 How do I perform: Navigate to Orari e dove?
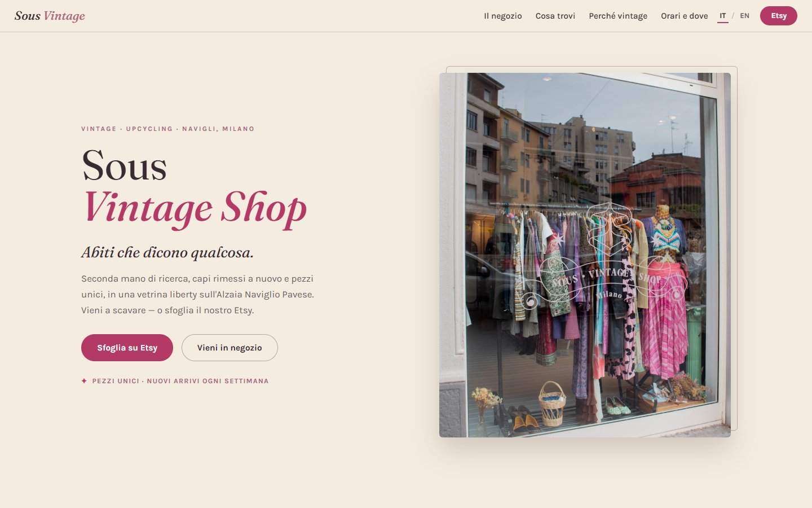[684, 16]
